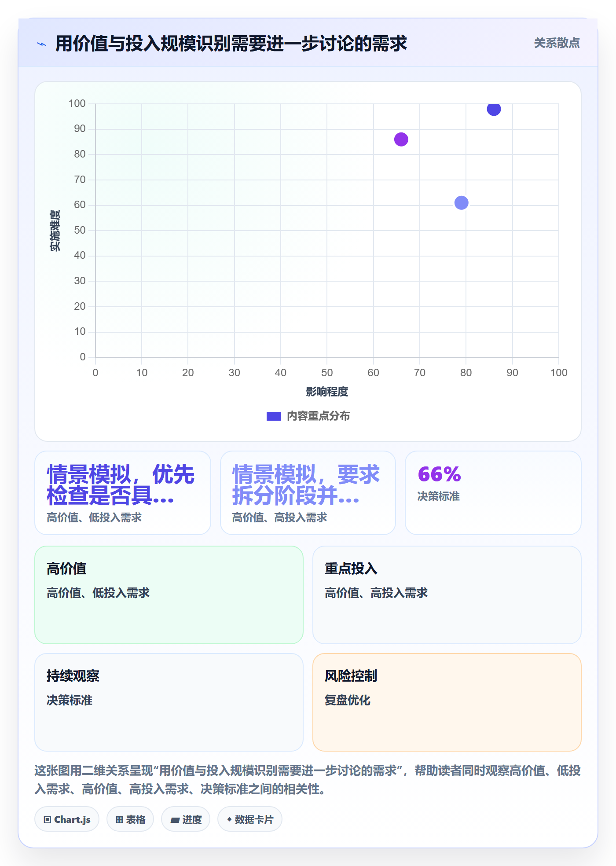The image size is (616, 866).
Task: Click the description paragraph below the quadrant cards
Action: point(308,780)
